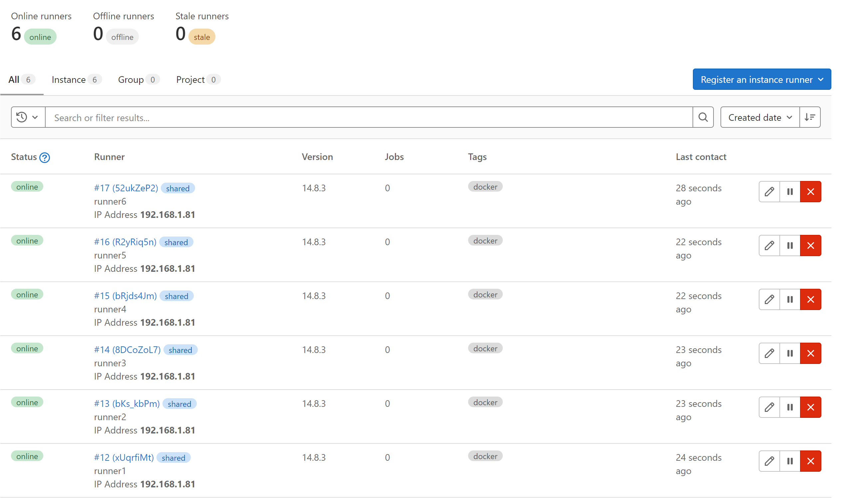Viewport: 861px width, 504px height.
Task: Delete runner4 with the red X
Action: [x=810, y=299]
